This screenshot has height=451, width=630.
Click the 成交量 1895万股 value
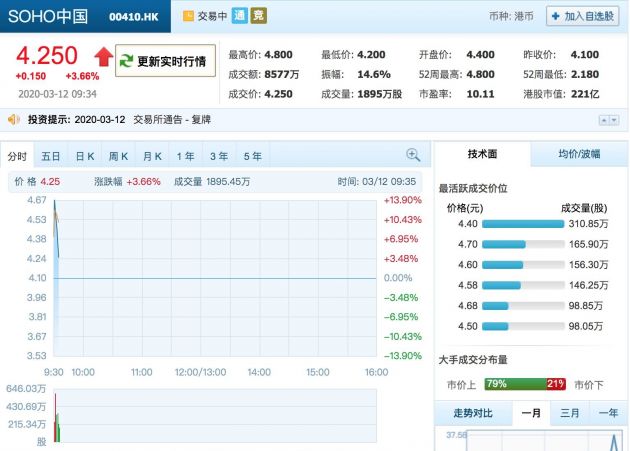click(x=380, y=94)
